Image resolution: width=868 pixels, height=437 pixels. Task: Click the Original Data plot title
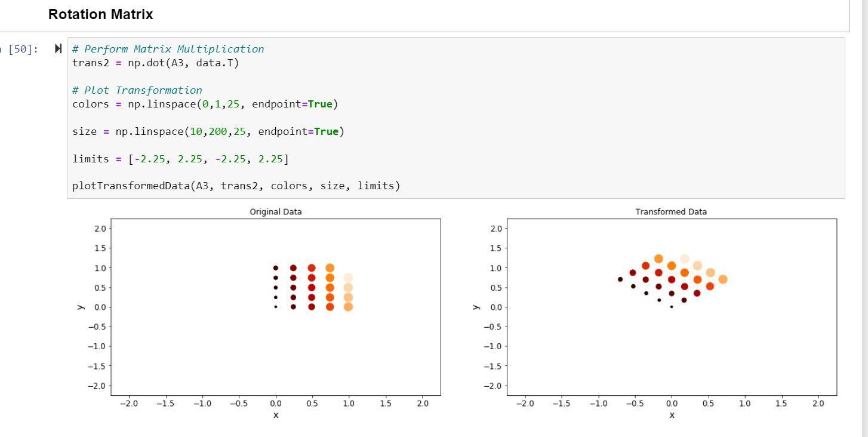click(275, 211)
